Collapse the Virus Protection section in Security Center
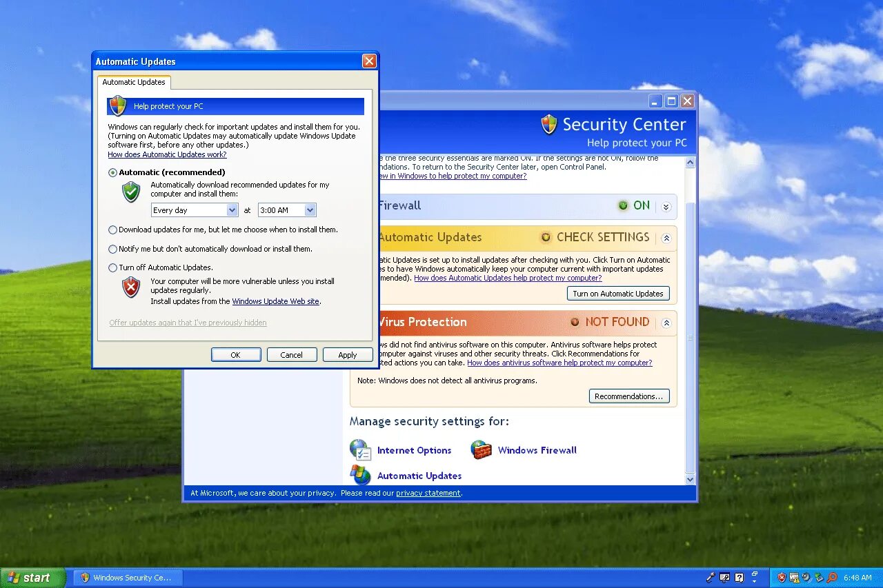 click(x=666, y=323)
